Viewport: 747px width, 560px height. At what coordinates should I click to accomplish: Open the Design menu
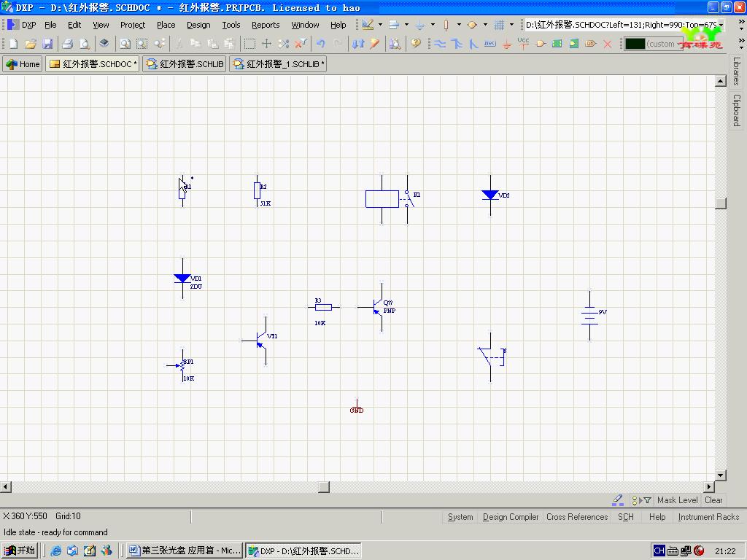[x=198, y=25]
